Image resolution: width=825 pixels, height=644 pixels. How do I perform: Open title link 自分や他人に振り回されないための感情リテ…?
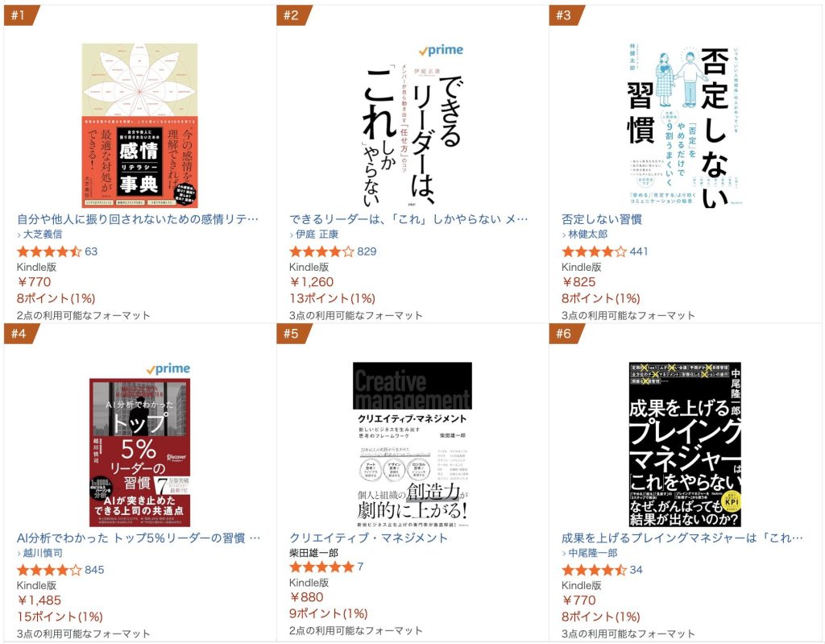138,219
